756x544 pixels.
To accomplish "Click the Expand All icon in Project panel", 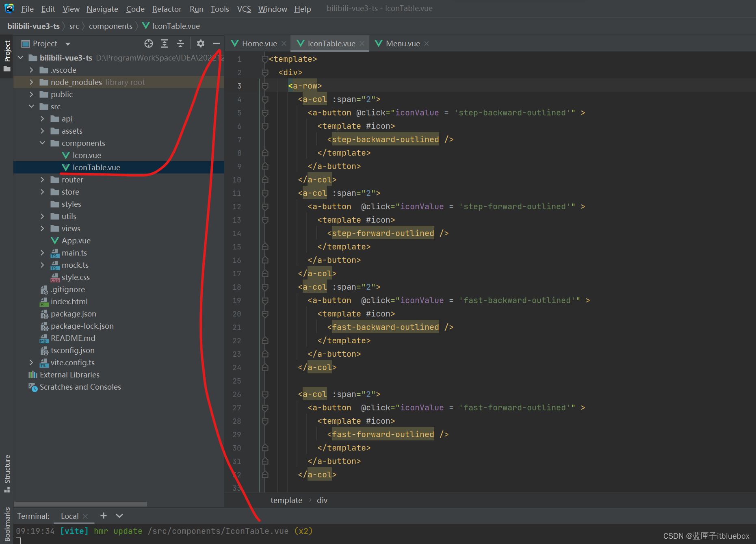I will [x=165, y=43].
